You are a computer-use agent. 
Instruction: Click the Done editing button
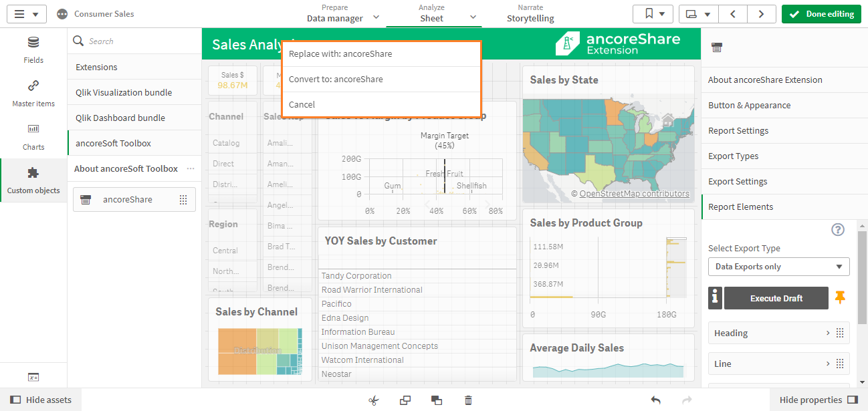(821, 14)
